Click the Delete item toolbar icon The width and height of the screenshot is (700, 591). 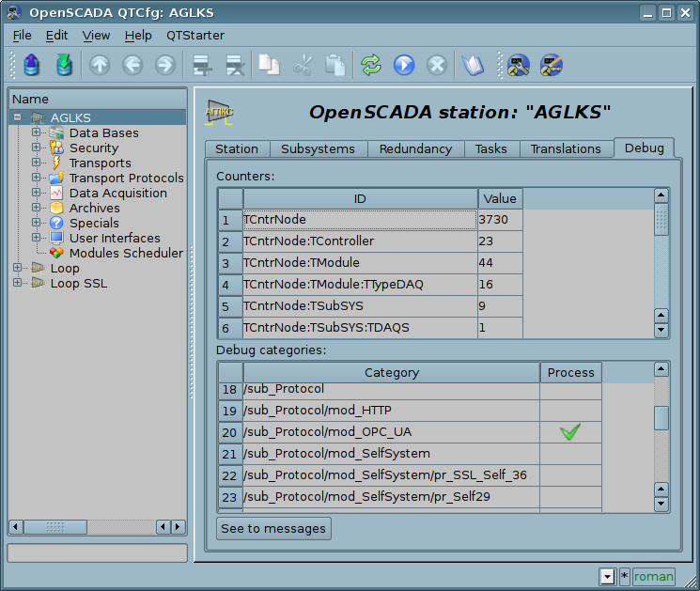tap(235, 65)
